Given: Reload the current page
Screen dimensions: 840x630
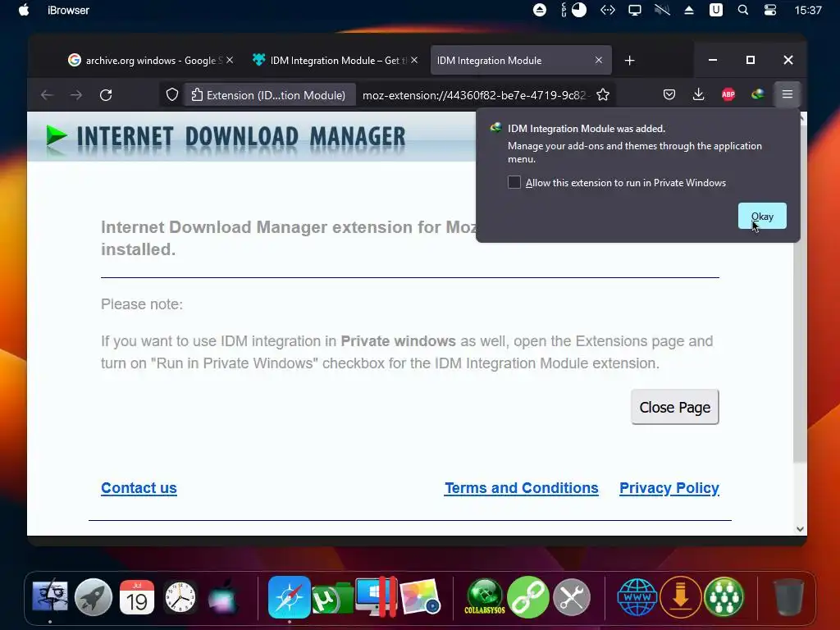Looking at the screenshot, I should [x=106, y=95].
